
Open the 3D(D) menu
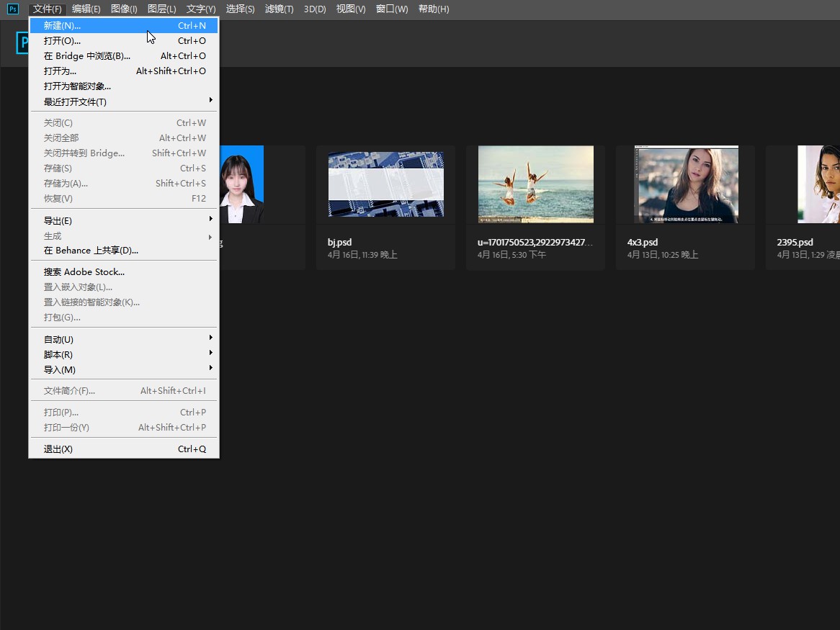point(315,9)
